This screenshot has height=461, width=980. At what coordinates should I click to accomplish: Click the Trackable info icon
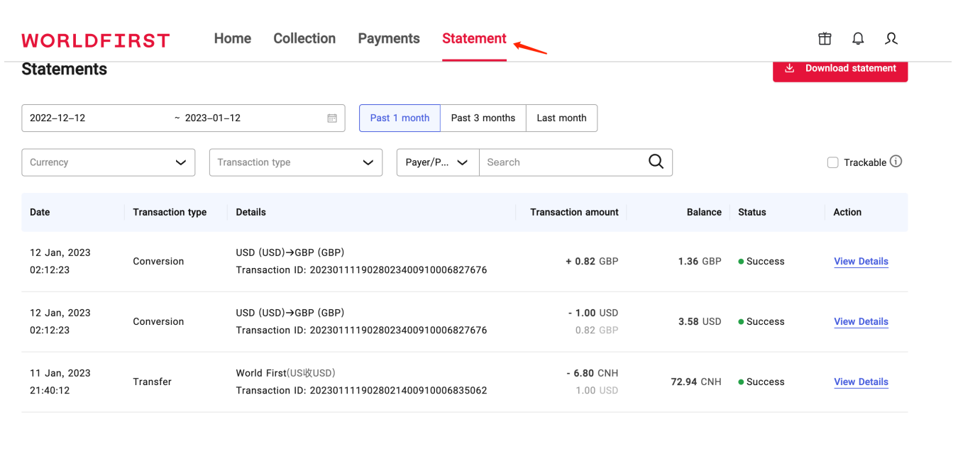[x=896, y=162]
